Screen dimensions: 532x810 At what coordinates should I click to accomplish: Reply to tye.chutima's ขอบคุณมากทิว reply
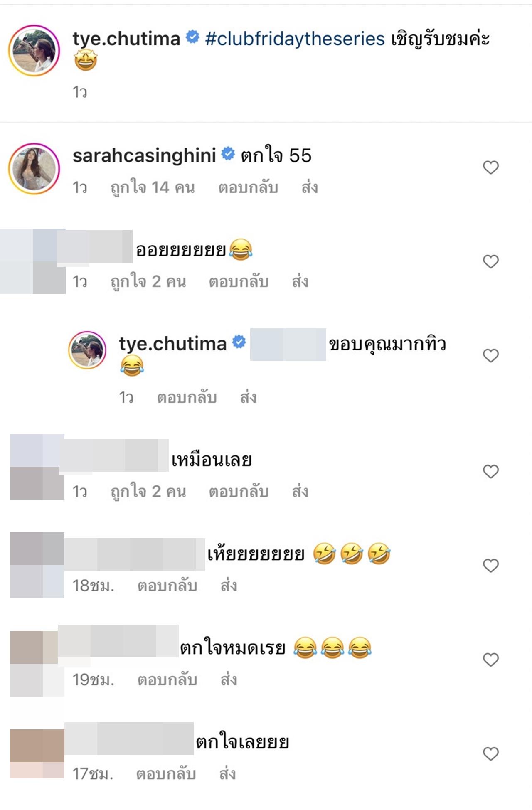coord(187,398)
